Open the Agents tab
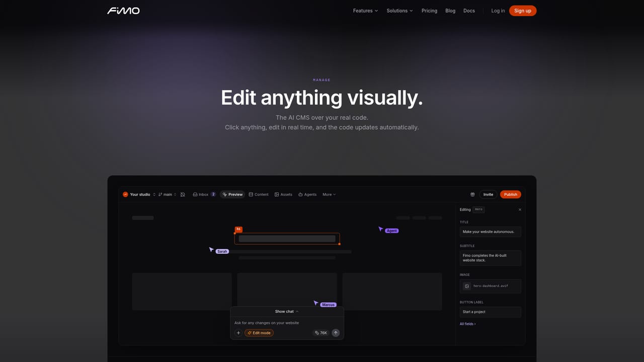Image resolution: width=644 pixels, height=362 pixels. coord(307,195)
